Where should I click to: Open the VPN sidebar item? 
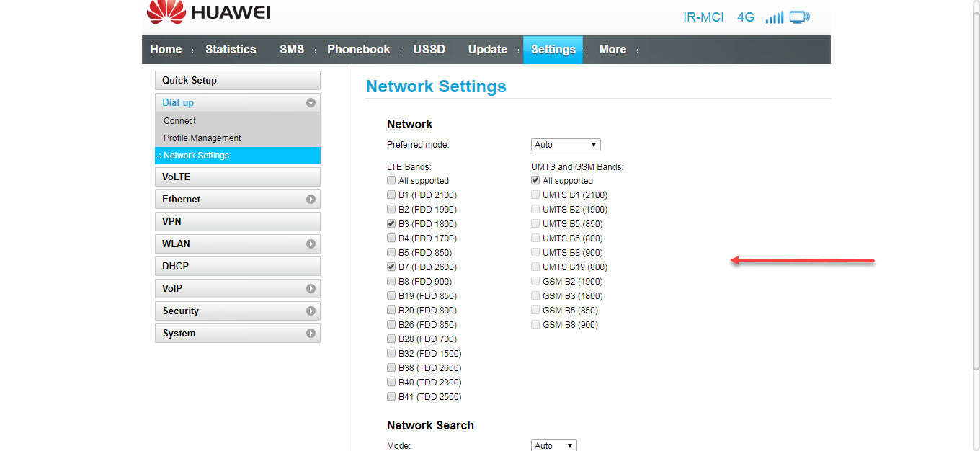[238, 222]
